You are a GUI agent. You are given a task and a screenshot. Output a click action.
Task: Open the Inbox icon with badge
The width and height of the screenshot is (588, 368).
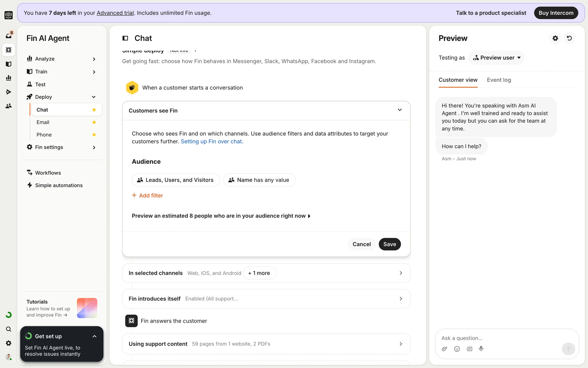click(9, 36)
